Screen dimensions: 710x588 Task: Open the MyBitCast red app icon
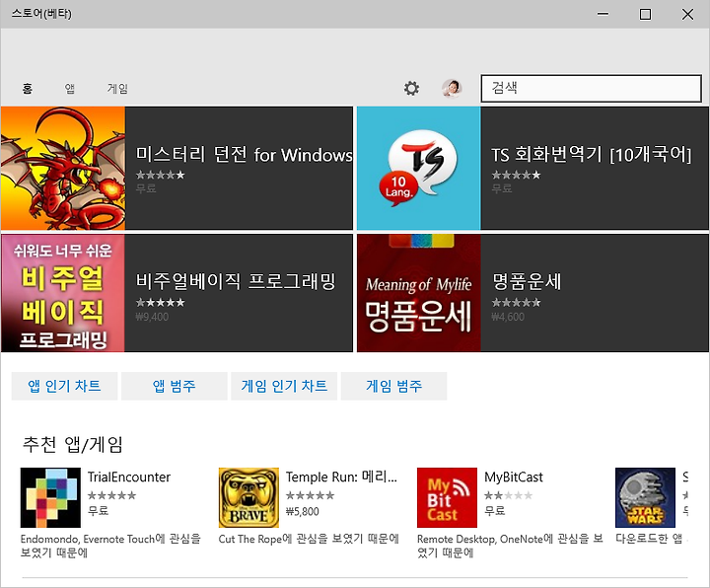pos(447,497)
